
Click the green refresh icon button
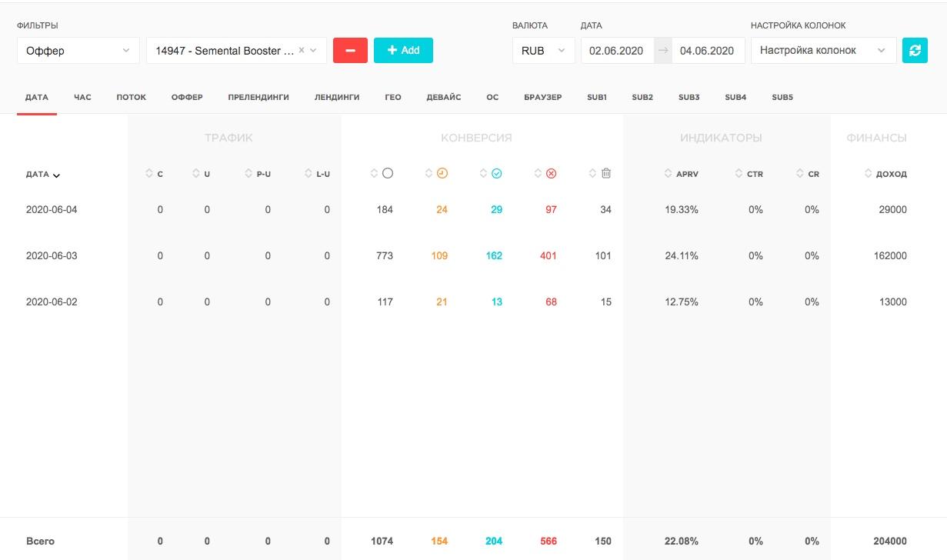(915, 50)
